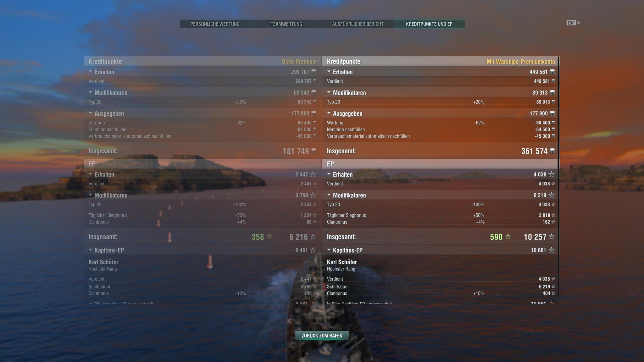Viewport: 644px width, 362px height.
Task: Collapse the non-premium Kapitäns-EP section
Action: click(x=90, y=250)
